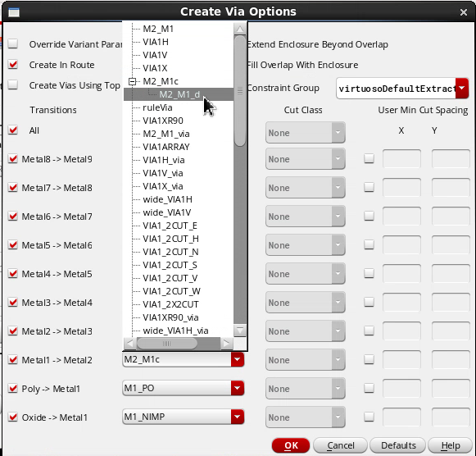Select VIA1_2CUT_W in via list
Image resolution: width=476 pixels, height=456 pixels.
tap(171, 291)
